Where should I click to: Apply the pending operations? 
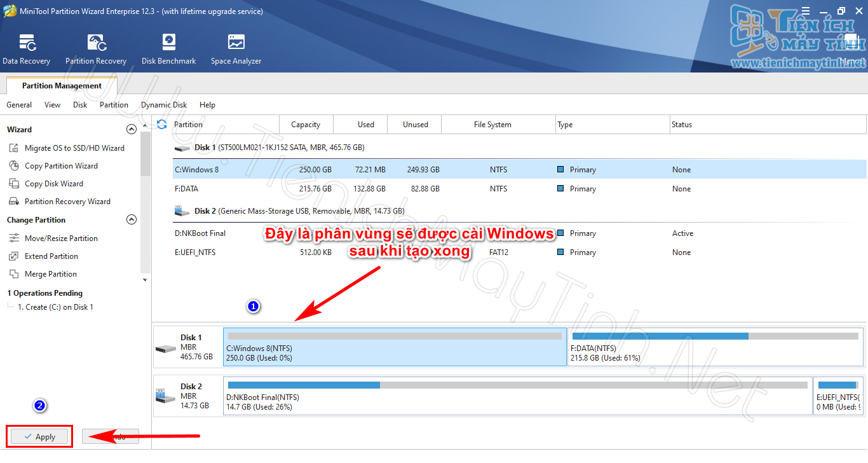(39, 437)
